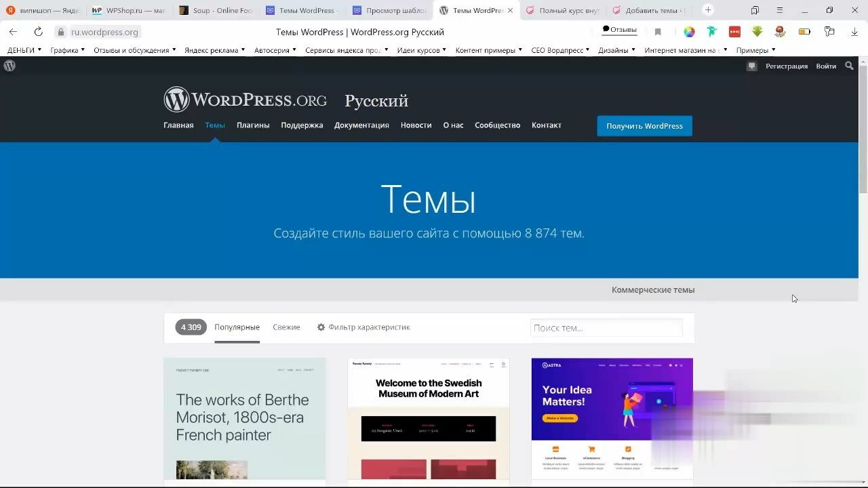Open browser downloads arrow icon

pos(854,32)
